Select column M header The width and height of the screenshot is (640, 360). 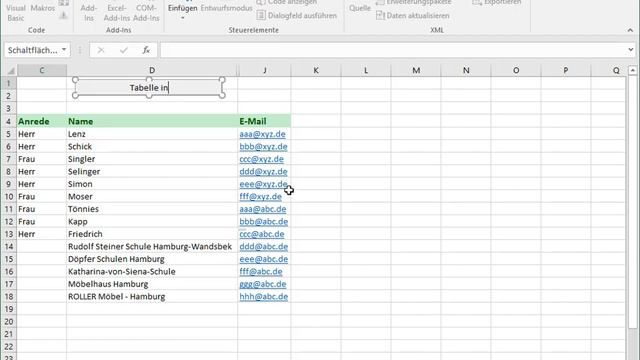[416, 71]
